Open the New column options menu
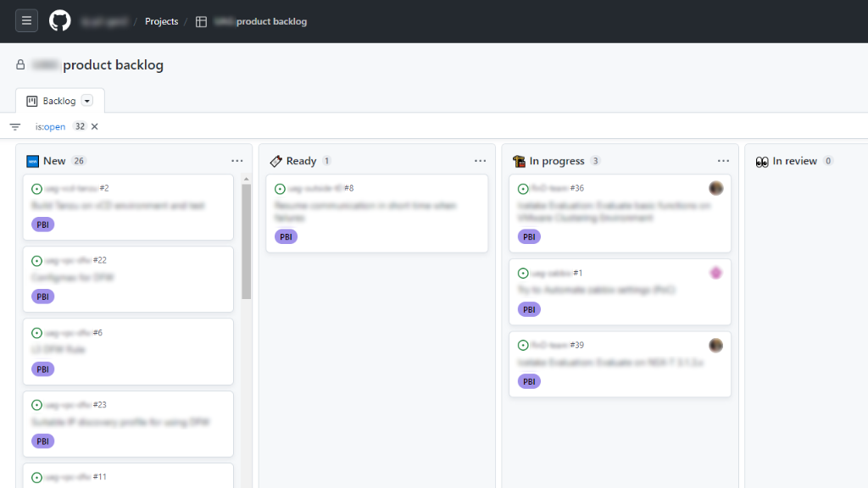868x488 pixels. pos(237,160)
